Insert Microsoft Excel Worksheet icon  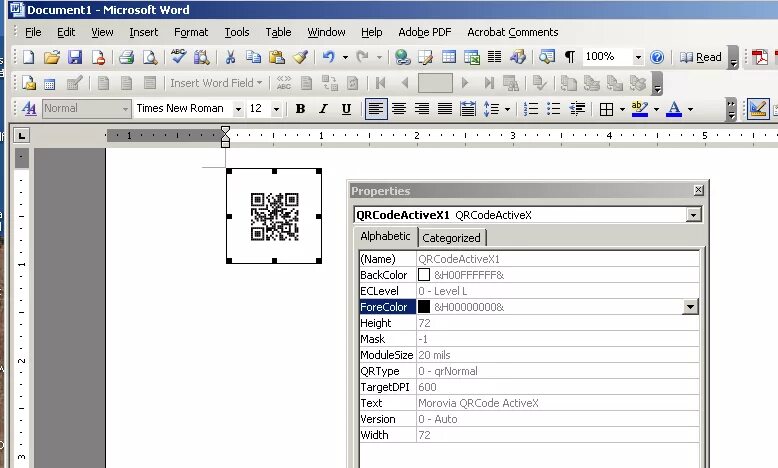472,58
